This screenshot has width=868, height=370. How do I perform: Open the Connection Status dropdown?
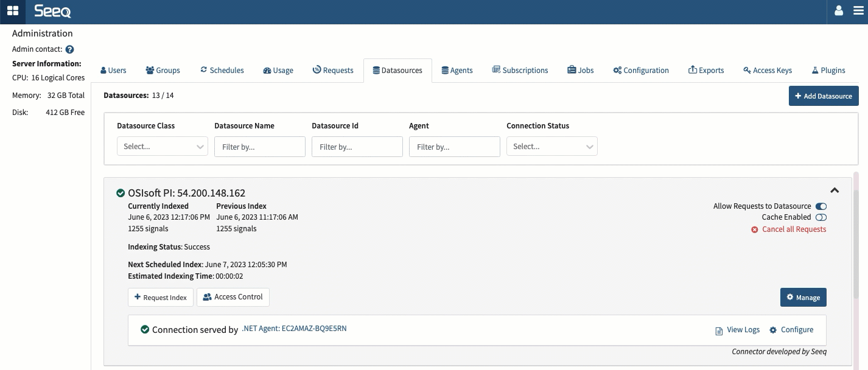coord(551,147)
